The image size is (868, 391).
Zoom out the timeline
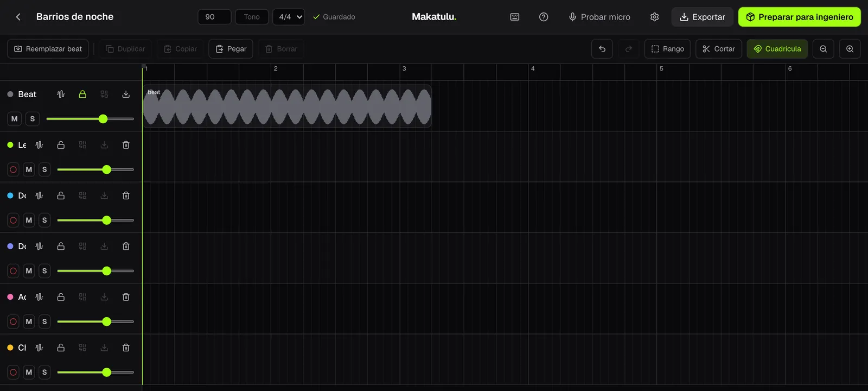tap(824, 49)
